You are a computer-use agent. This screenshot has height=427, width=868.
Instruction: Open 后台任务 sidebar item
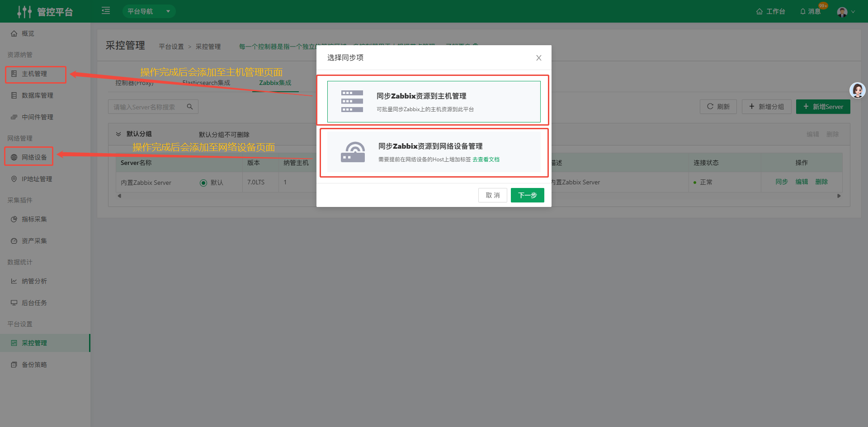click(x=45, y=303)
